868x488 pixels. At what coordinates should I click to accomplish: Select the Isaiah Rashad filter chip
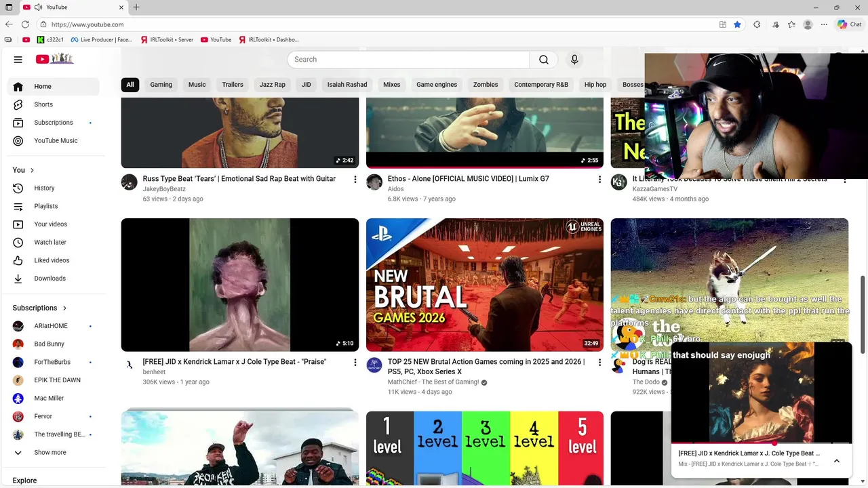point(347,85)
